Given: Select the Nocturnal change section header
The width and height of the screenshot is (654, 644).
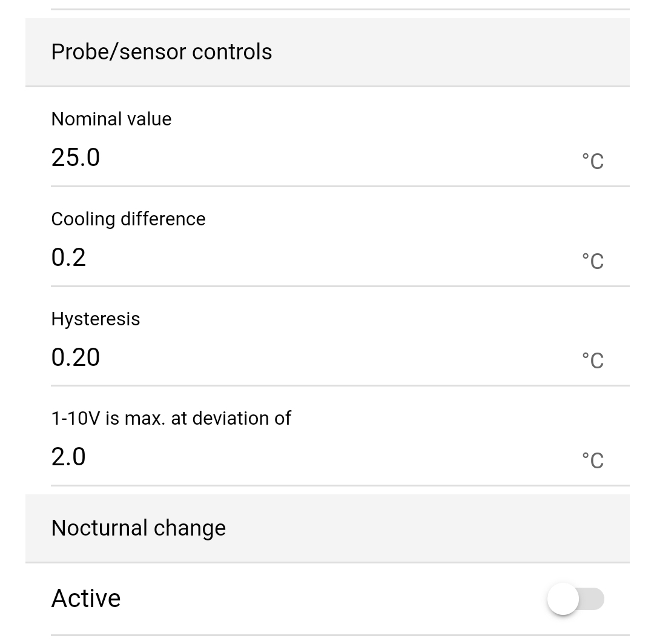Looking at the screenshot, I should (x=139, y=528).
